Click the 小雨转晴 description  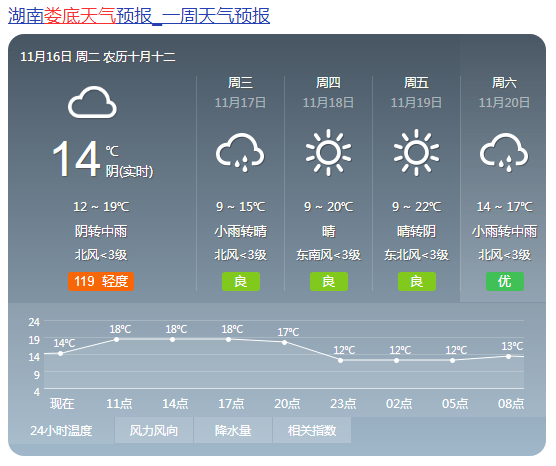[240, 231]
